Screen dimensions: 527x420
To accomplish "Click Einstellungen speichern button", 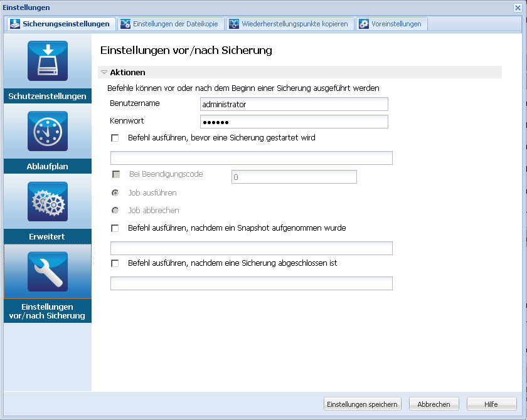I will click(x=362, y=404).
